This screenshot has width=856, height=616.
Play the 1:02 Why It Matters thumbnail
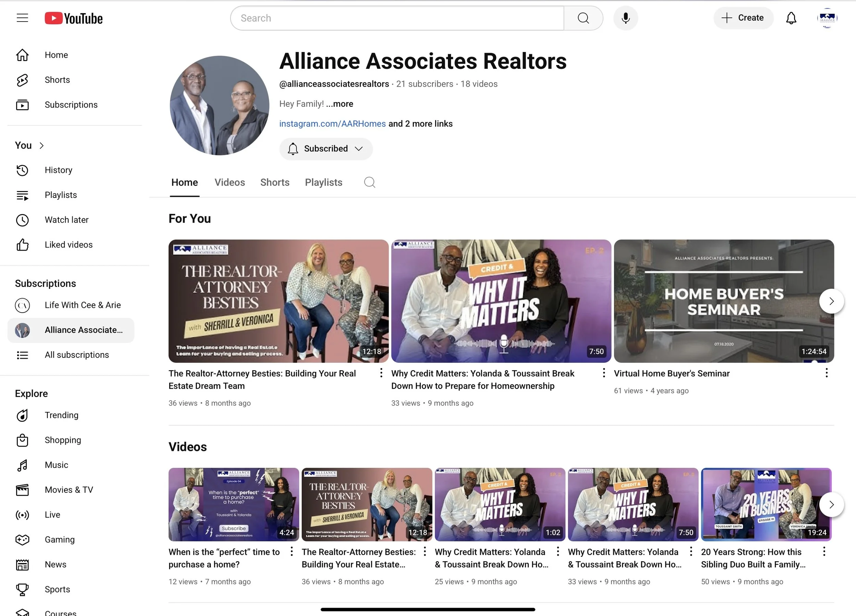pyautogui.click(x=500, y=505)
